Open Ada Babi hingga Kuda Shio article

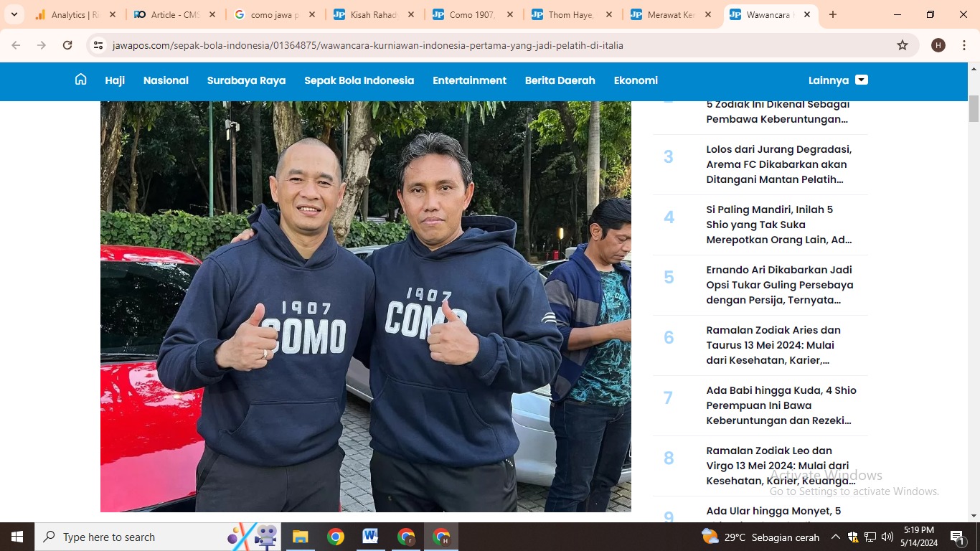coord(781,405)
